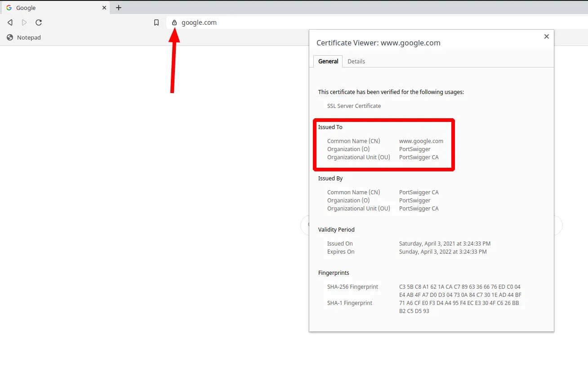The width and height of the screenshot is (588, 367).
Task: Close the Google browser tab
Action: (104, 8)
